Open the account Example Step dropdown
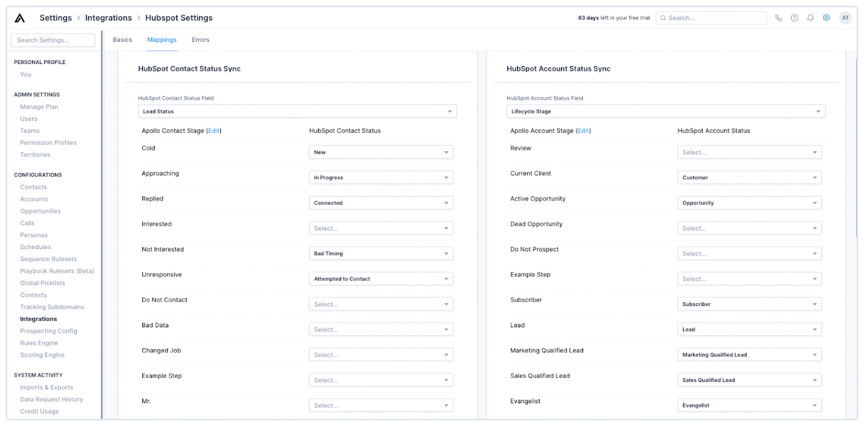Screen dimensions: 868x425 click(750, 278)
